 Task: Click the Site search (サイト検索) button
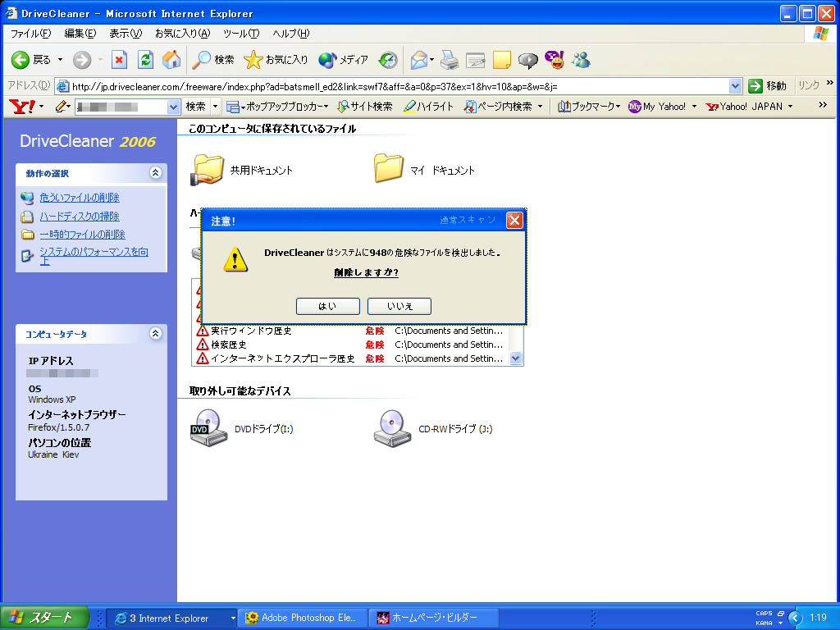point(365,107)
